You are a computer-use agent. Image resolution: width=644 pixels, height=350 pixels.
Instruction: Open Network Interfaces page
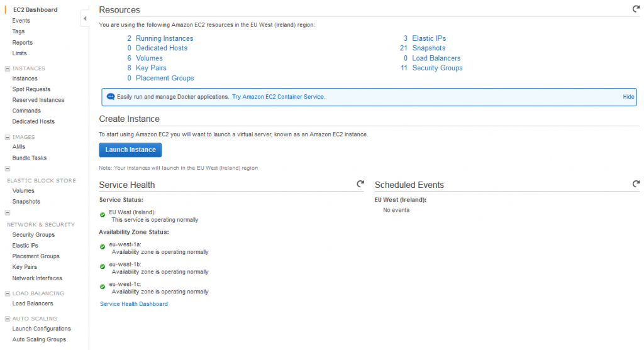37,278
